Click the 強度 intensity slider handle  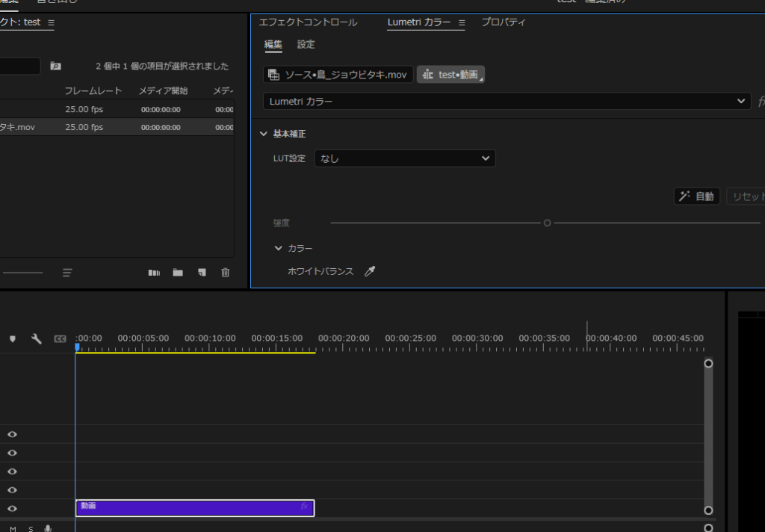point(548,223)
